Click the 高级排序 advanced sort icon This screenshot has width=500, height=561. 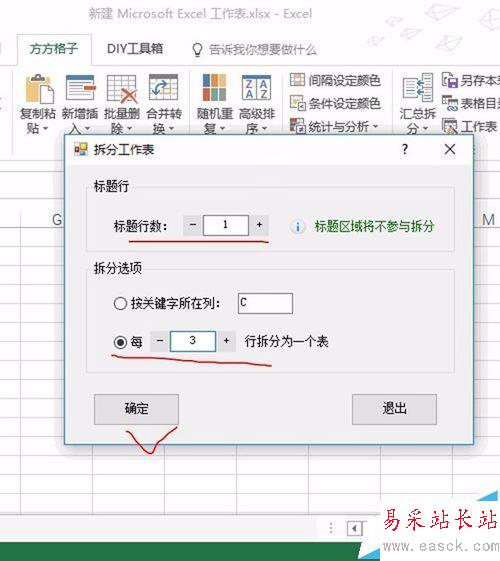pyautogui.click(x=256, y=88)
